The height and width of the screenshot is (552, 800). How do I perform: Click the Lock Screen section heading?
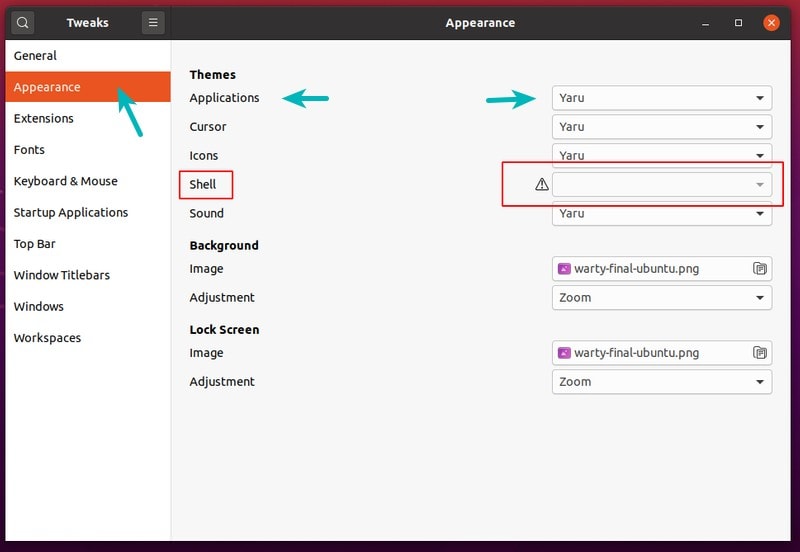point(224,330)
